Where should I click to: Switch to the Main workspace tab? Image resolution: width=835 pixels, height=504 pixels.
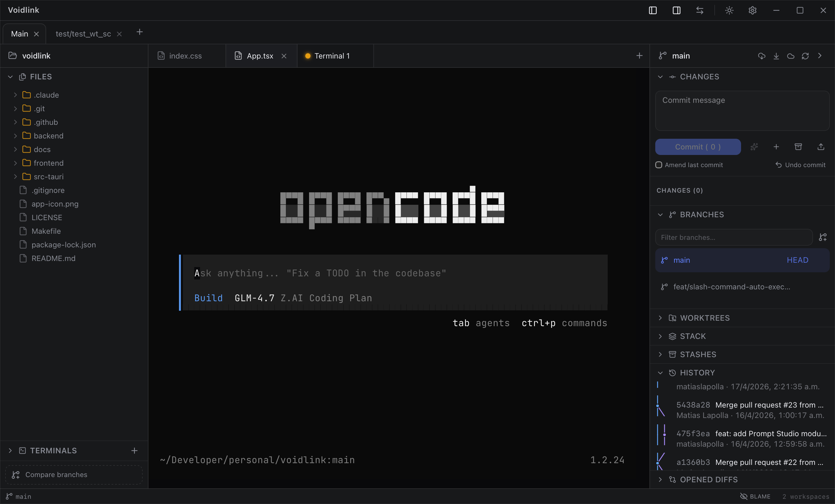pyautogui.click(x=20, y=34)
